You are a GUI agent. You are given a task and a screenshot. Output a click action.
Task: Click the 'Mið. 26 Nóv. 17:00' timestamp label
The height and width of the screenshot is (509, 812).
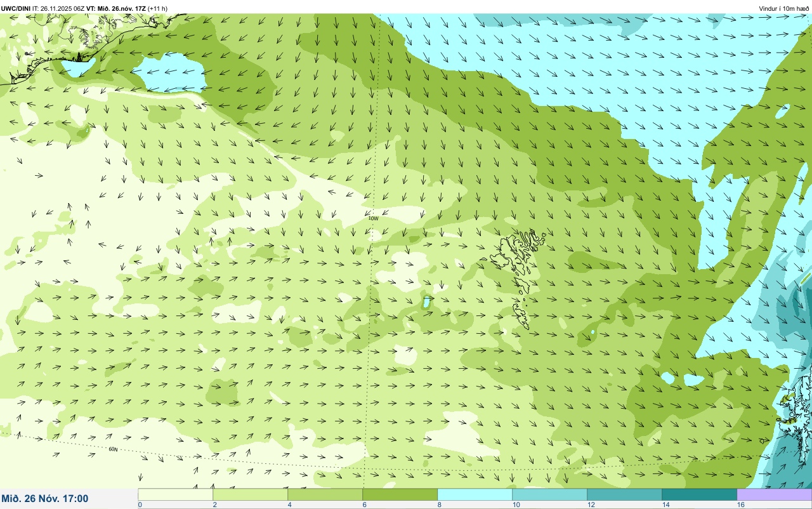tap(46, 499)
